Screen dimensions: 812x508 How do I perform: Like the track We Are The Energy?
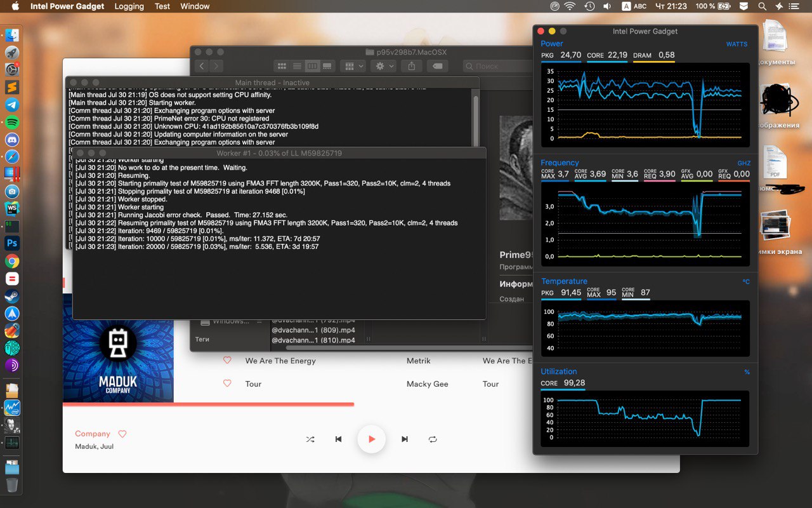pos(227,361)
